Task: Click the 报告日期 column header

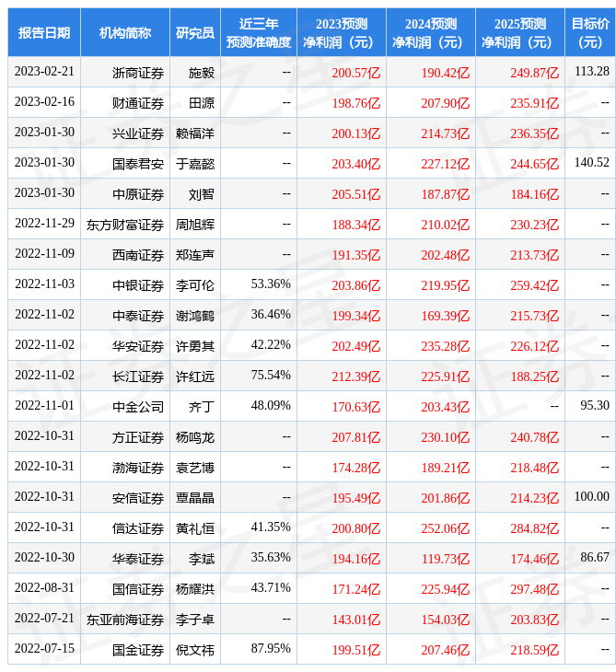Action: (x=44, y=32)
